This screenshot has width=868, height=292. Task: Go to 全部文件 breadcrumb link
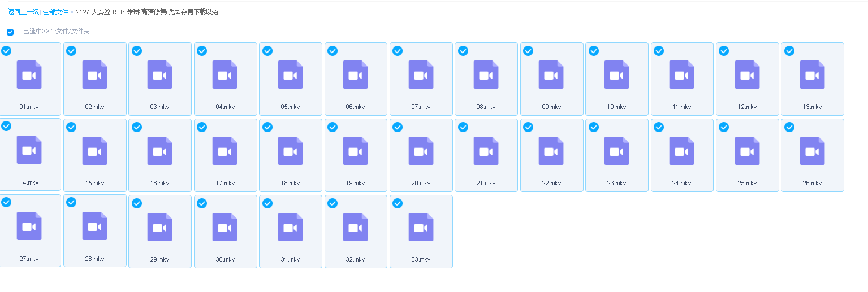click(55, 12)
